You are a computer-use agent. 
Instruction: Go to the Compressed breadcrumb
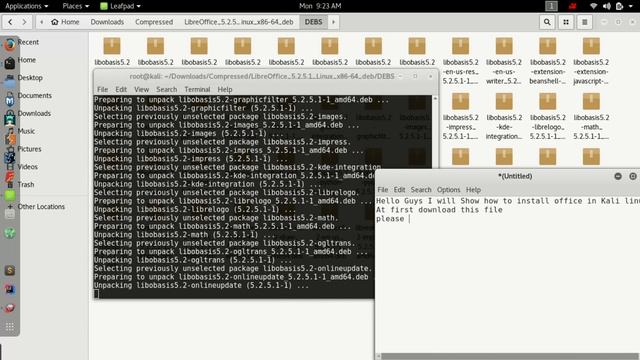(x=154, y=22)
